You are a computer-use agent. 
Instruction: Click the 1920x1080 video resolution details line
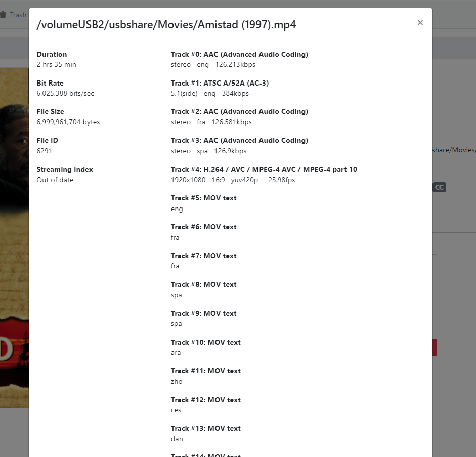(233, 180)
